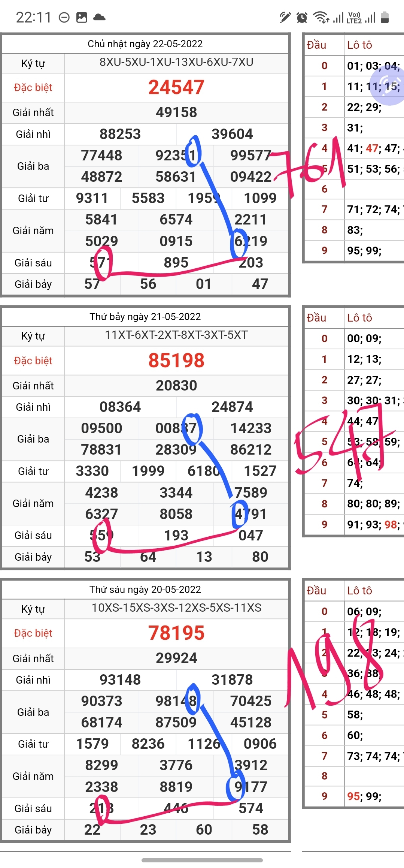Image resolution: width=404 pixels, height=868 pixels.
Task: Tap the alarm clock status icon
Action: coord(302,18)
